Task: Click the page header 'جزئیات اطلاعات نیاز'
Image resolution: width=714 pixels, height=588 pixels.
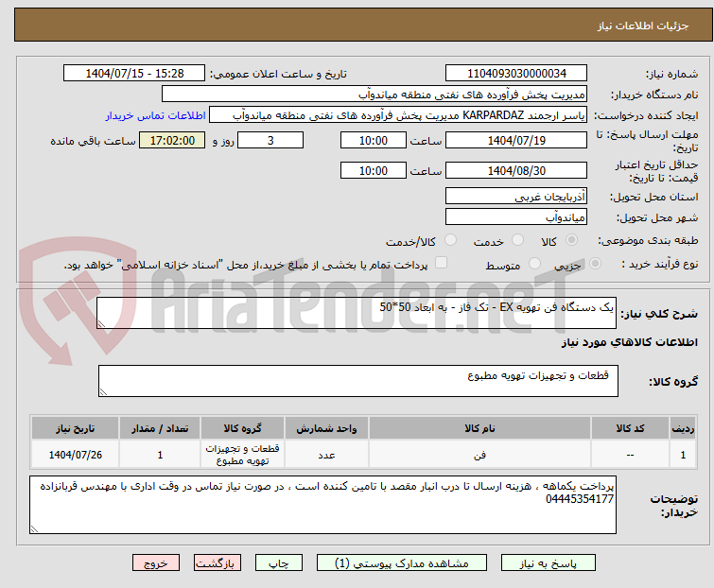Action: pyautogui.click(x=642, y=26)
